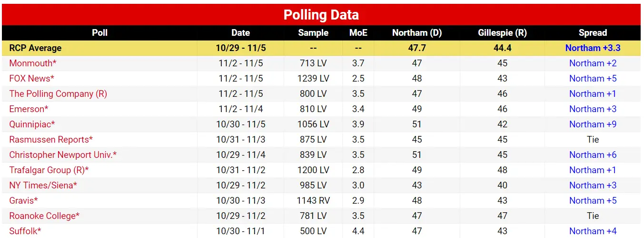The width and height of the screenshot is (644, 238).
Task: Select the RCP Average row label
Action: 35,48
